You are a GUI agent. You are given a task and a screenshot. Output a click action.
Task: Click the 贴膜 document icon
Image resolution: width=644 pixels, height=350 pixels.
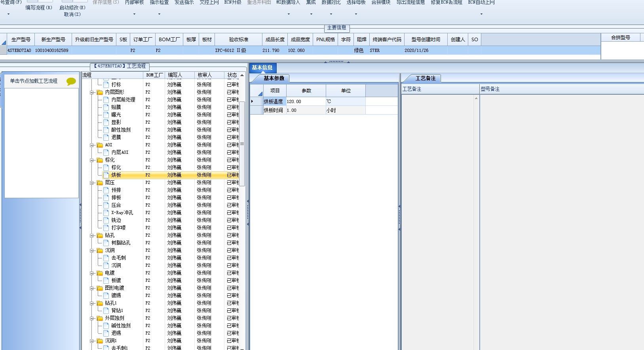(106, 107)
